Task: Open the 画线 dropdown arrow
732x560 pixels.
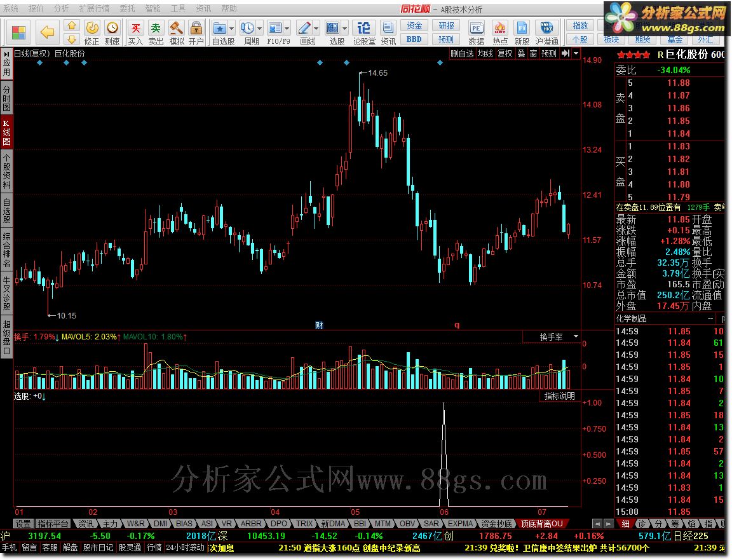Action: (316, 29)
